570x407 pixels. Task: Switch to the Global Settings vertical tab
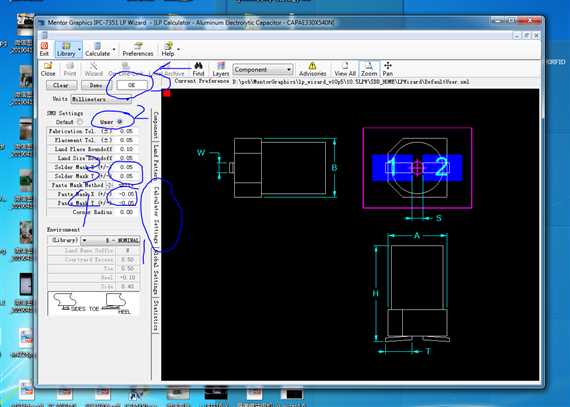point(156,273)
